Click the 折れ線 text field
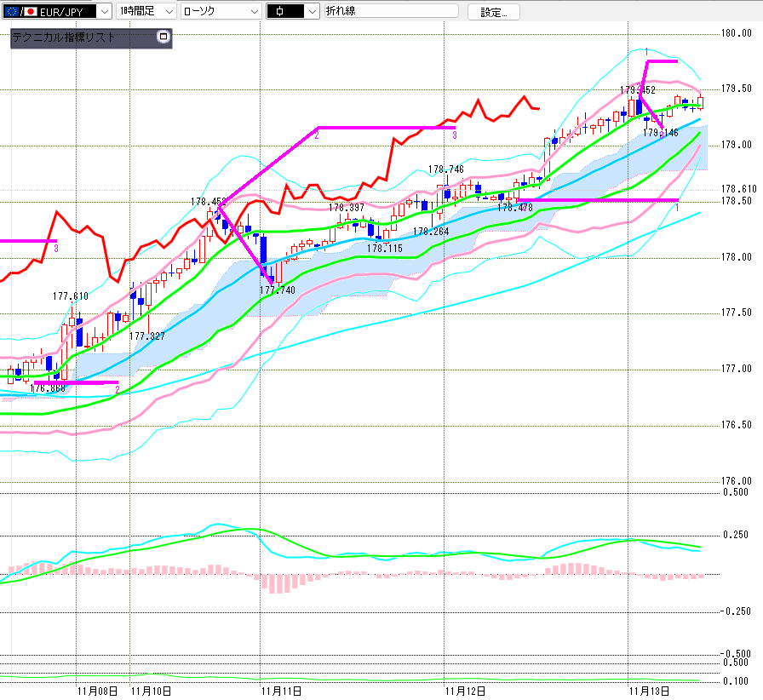Image resolution: width=763 pixels, height=700 pixels. (x=390, y=11)
